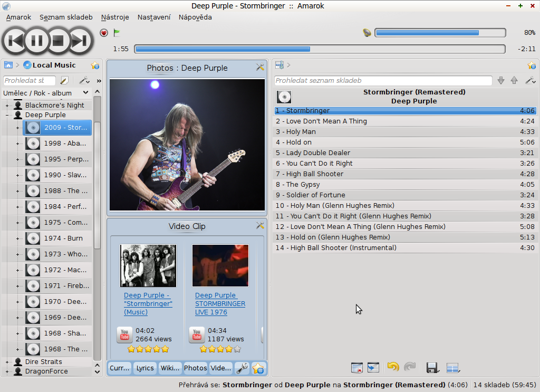This screenshot has width=540, height=392.
Task: Select the 1998 - Aba... album
Action: point(58,144)
